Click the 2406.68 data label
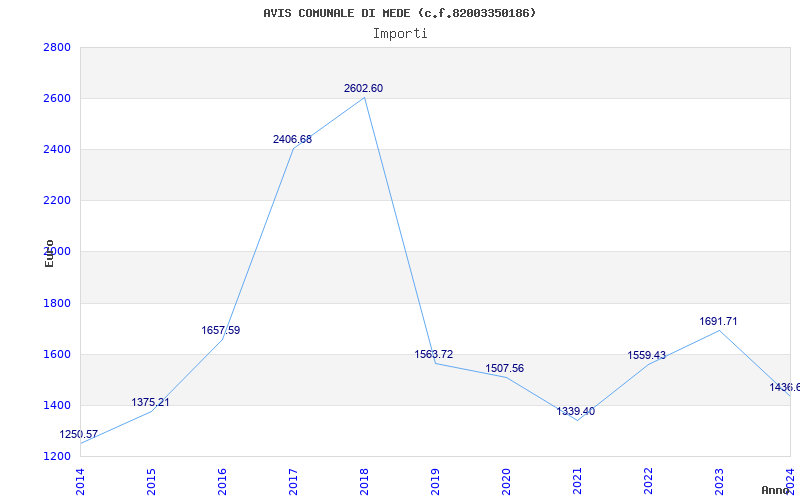The height and width of the screenshot is (500, 800). coord(292,139)
